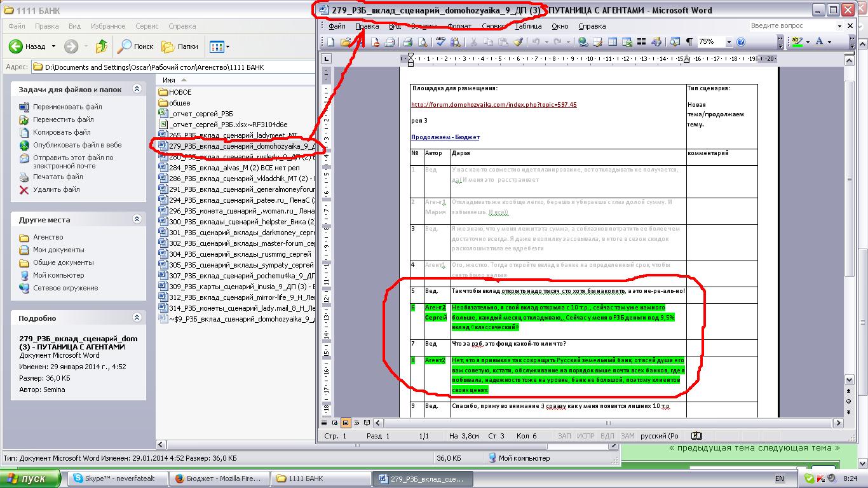The width and height of the screenshot is (868, 488).
Task: Collapse the 'Подробно' details panel
Action: pos(137,318)
